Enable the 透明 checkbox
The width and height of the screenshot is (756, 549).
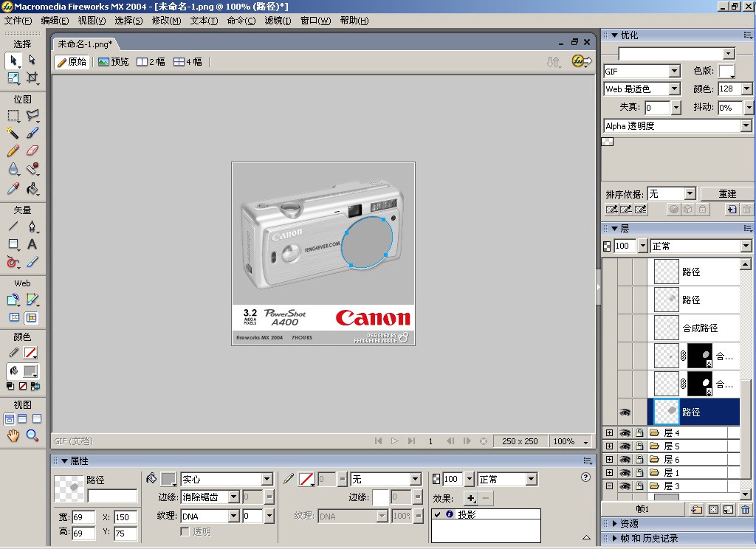click(185, 531)
